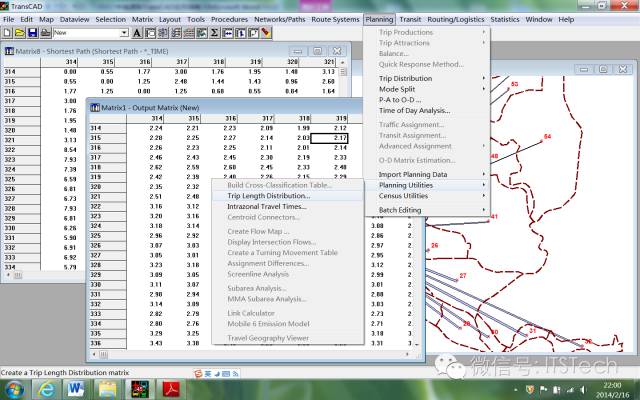The image size is (640, 400).
Task: Open the Matrix menu
Action: 142,19
